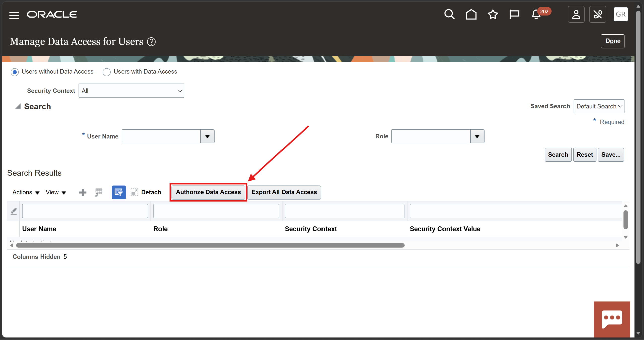Open the Security Context dropdown
644x340 pixels.
click(x=131, y=91)
